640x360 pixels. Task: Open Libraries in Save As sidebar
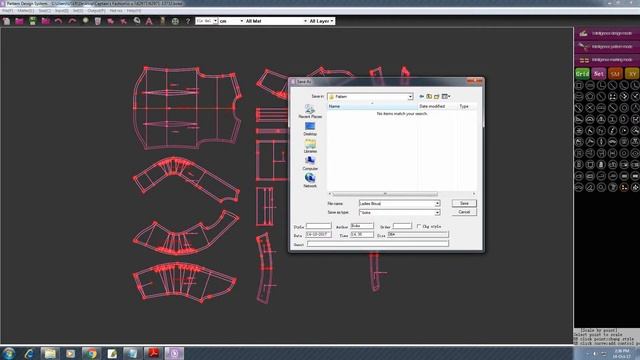[x=310, y=146]
